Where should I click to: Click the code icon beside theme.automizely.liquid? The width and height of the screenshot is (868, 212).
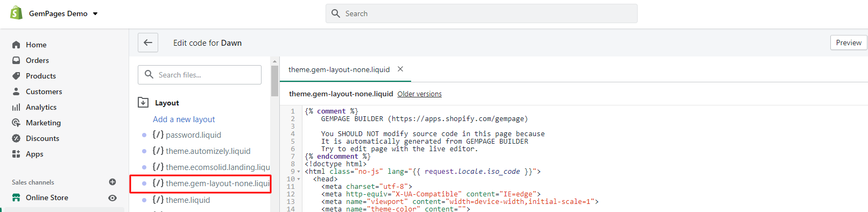(x=158, y=151)
